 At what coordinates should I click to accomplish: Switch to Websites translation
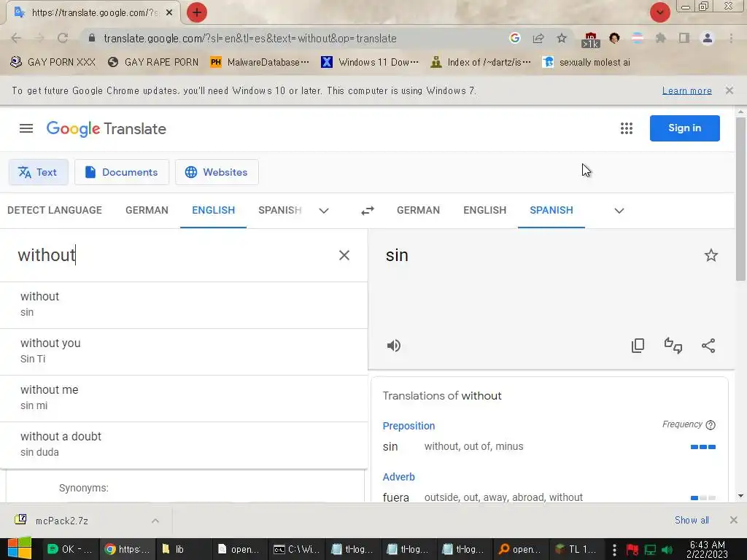coord(217,172)
